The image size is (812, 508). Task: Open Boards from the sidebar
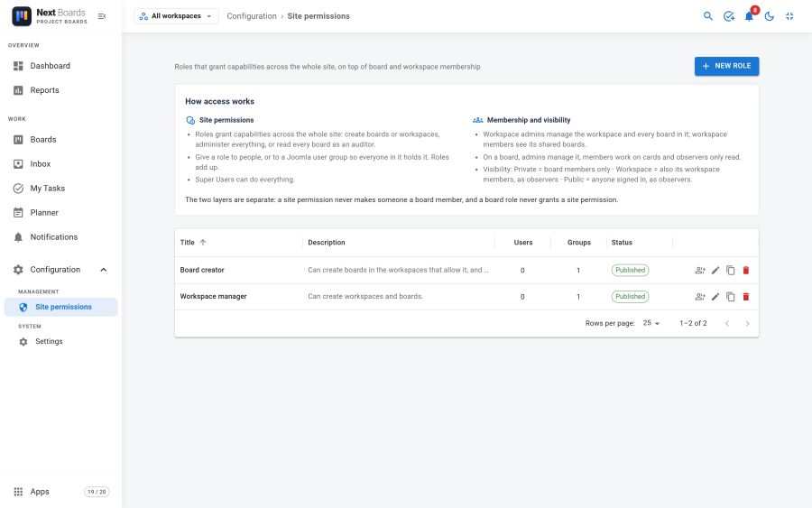click(x=61, y=139)
